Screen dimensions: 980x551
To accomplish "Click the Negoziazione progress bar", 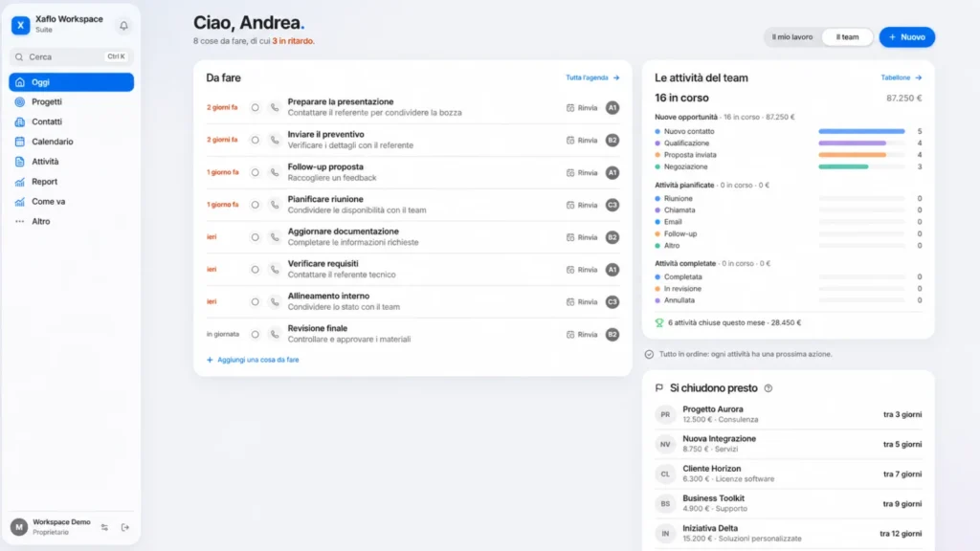I will (861, 166).
